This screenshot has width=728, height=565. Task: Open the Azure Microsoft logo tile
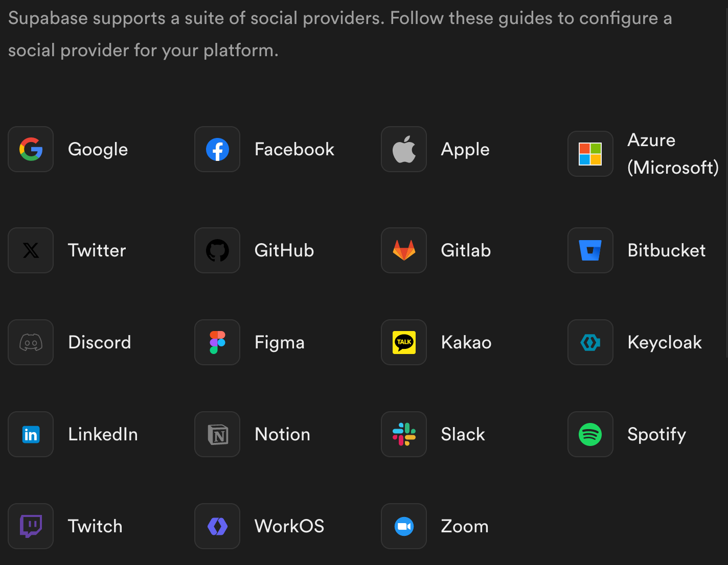pyautogui.click(x=590, y=154)
